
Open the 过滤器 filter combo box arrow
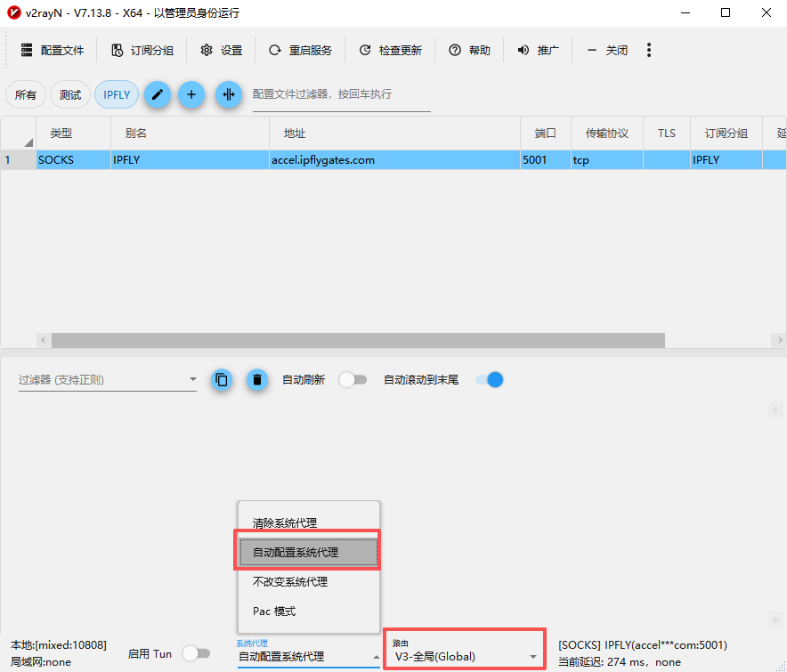coord(193,380)
